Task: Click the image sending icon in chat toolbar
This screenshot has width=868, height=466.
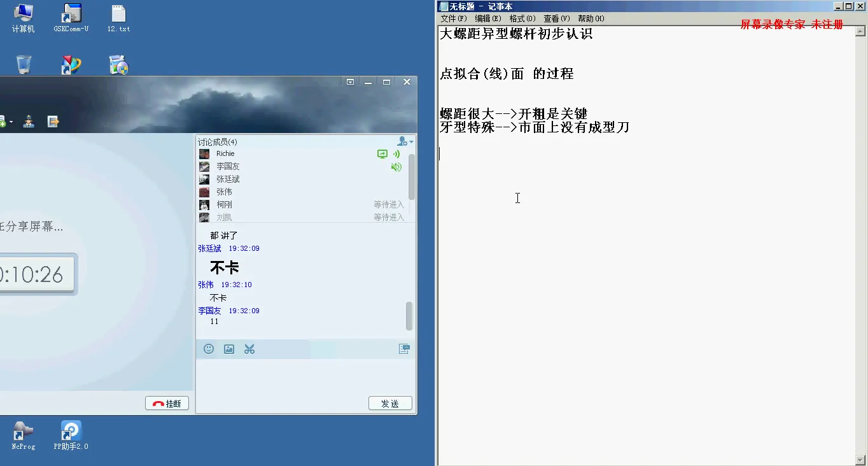Action: click(229, 348)
